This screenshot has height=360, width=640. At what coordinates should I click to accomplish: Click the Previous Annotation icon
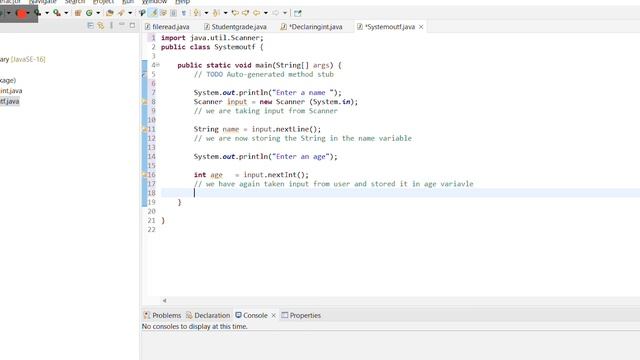pos(216,13)
